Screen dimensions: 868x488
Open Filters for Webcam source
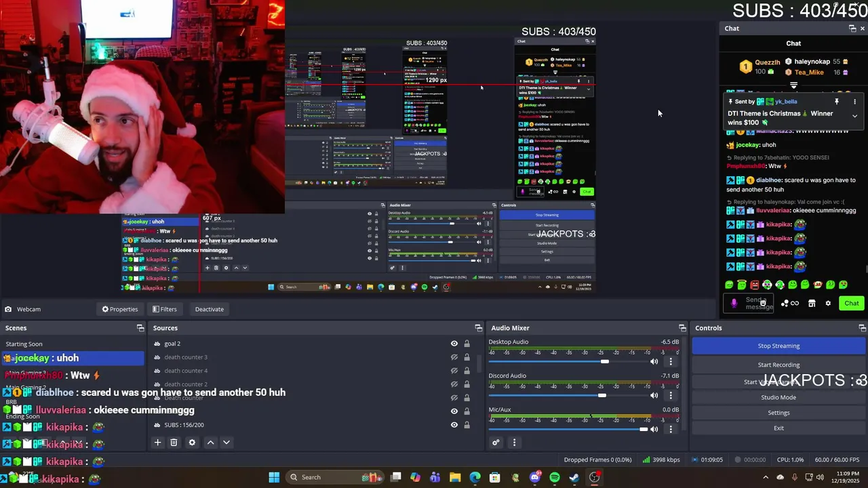point(165,309)
